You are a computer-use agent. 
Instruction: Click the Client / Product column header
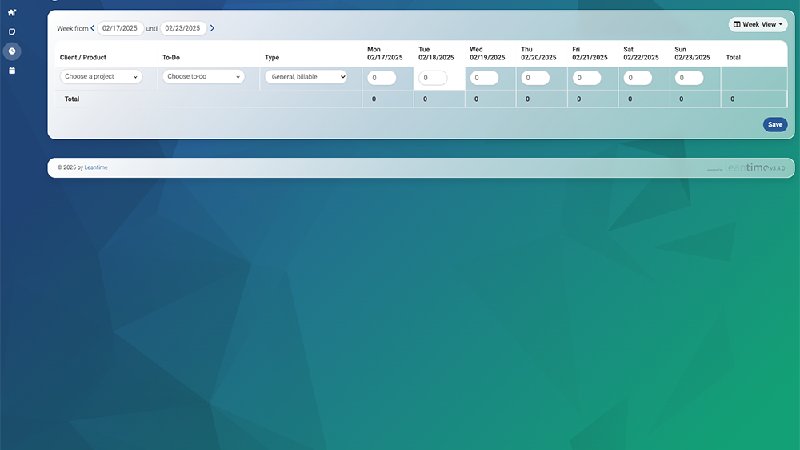click(x=83, y=58)
